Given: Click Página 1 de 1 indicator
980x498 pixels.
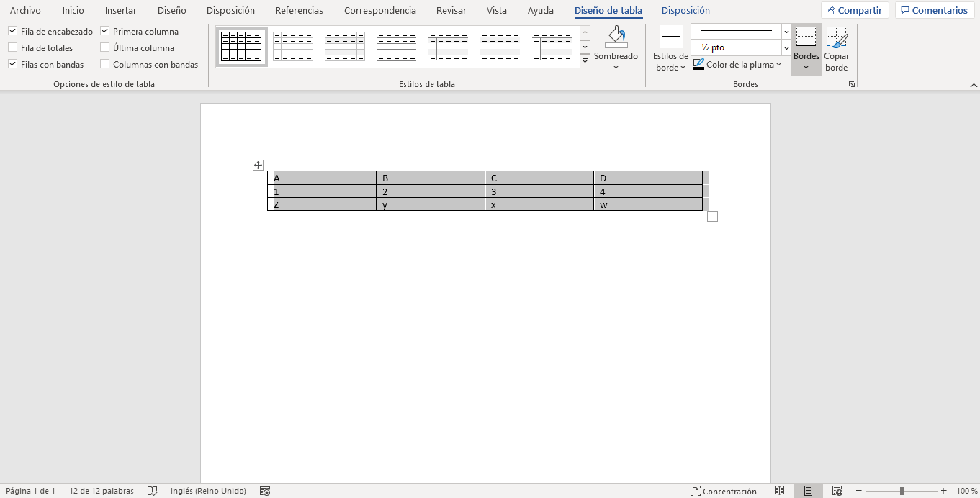Looking at the screenshot, I should click(x=30, y=491).
